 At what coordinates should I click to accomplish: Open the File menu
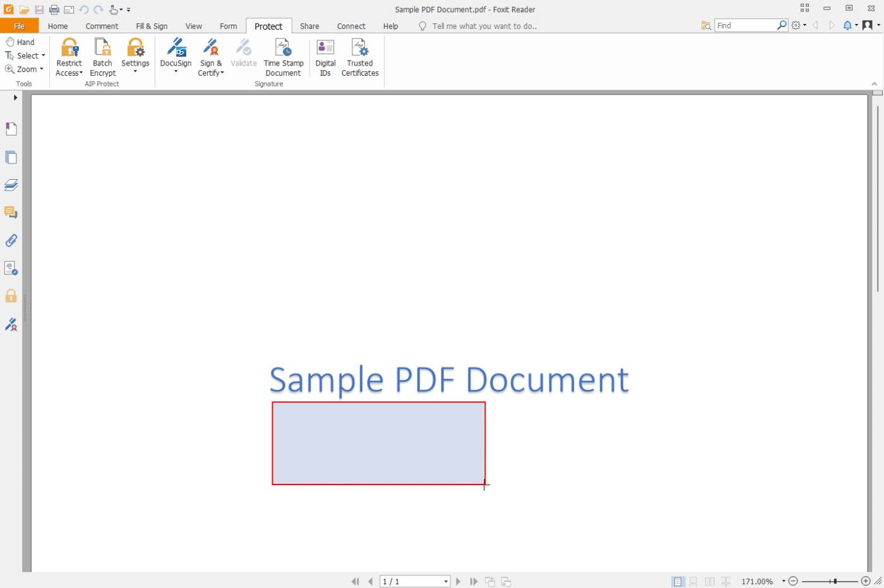tap(20, 26)
